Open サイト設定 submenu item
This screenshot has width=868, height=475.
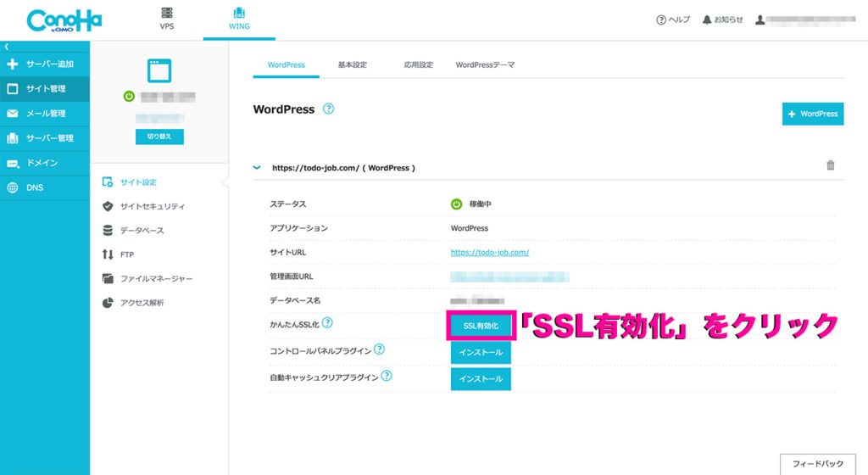138,182
